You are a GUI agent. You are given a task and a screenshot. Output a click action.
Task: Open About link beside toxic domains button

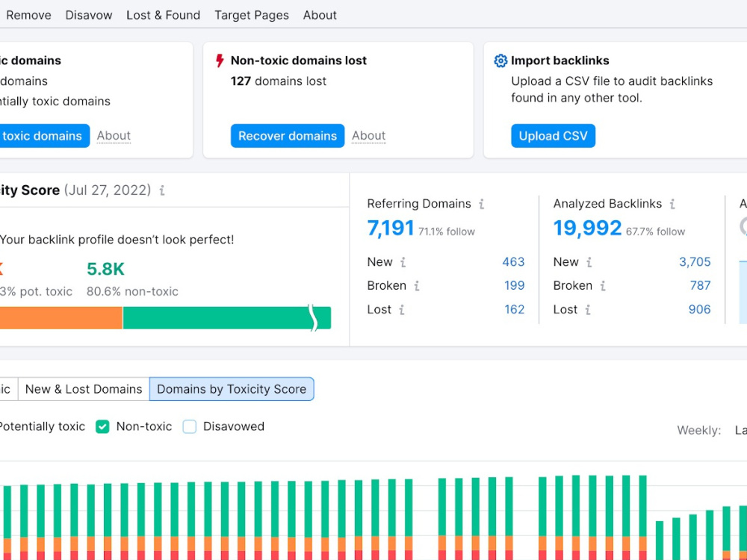(x=114, y=136)
